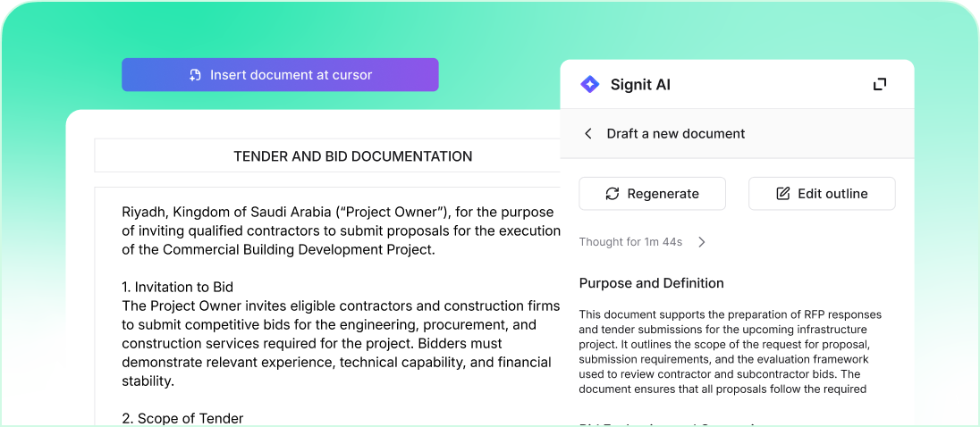Open the Edit outline button
Image resolution: width=980 pixels, height=427 pixels.
click(x=822, y=194)
